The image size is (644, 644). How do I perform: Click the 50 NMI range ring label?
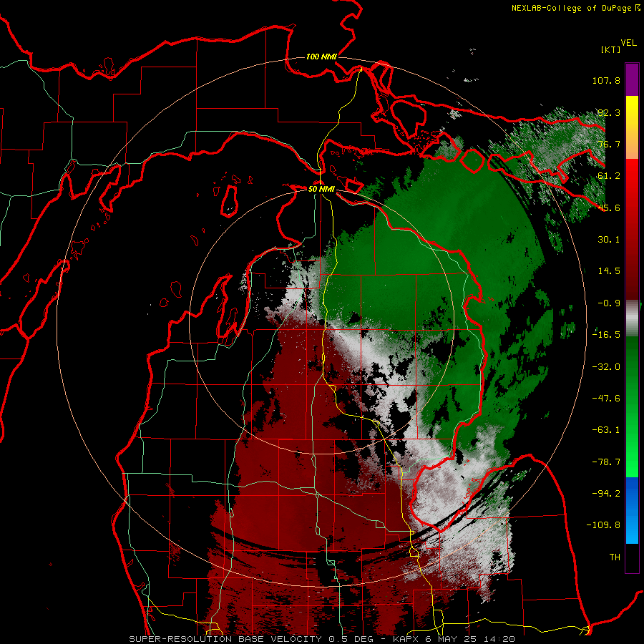point(321,189)
